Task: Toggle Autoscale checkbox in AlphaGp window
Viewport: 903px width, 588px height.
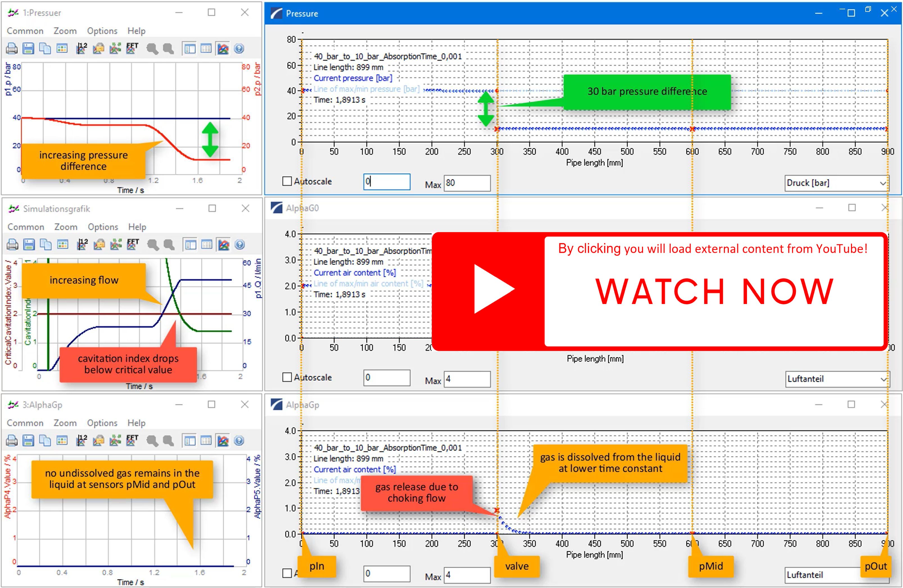Action: click(287, 573)
